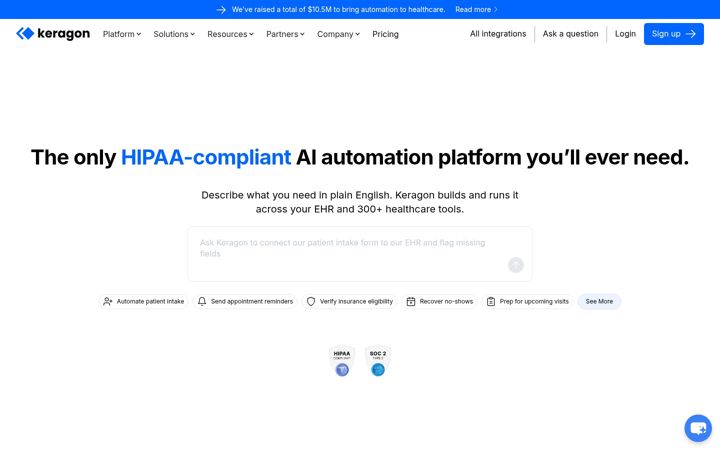
Task: Click the SOC 2 badge
Action: pyautogui.click(x=378, y=361)
